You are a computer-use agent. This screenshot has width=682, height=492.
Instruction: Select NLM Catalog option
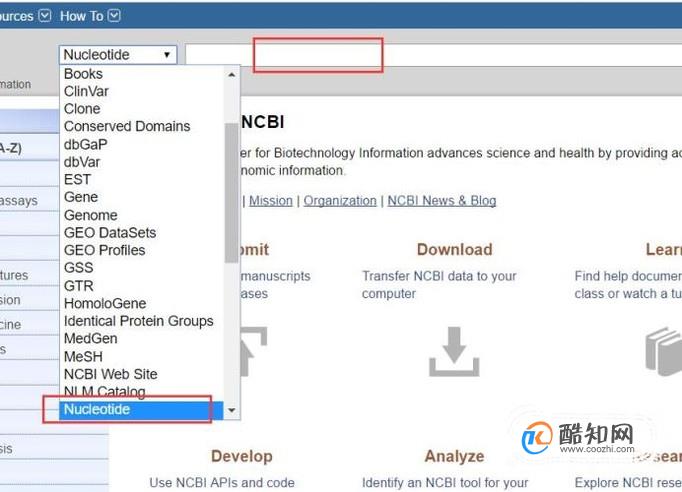pyautogui.click(x=141, y=392)
